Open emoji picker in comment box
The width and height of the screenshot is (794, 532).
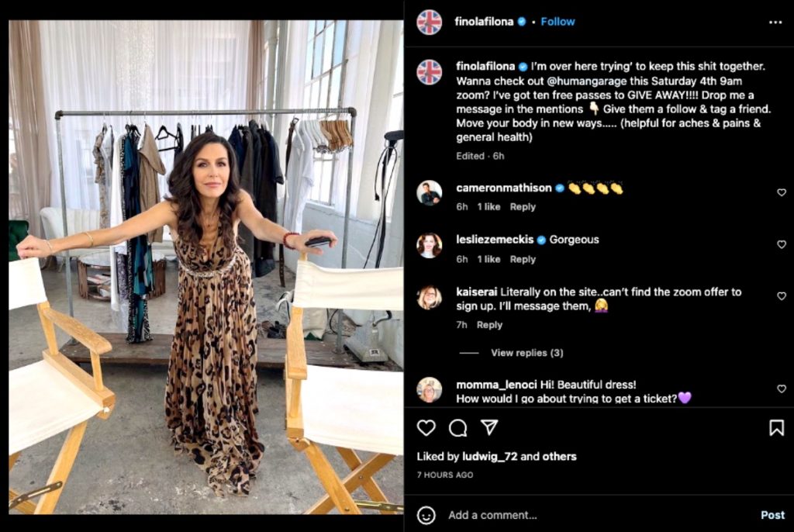426,515
